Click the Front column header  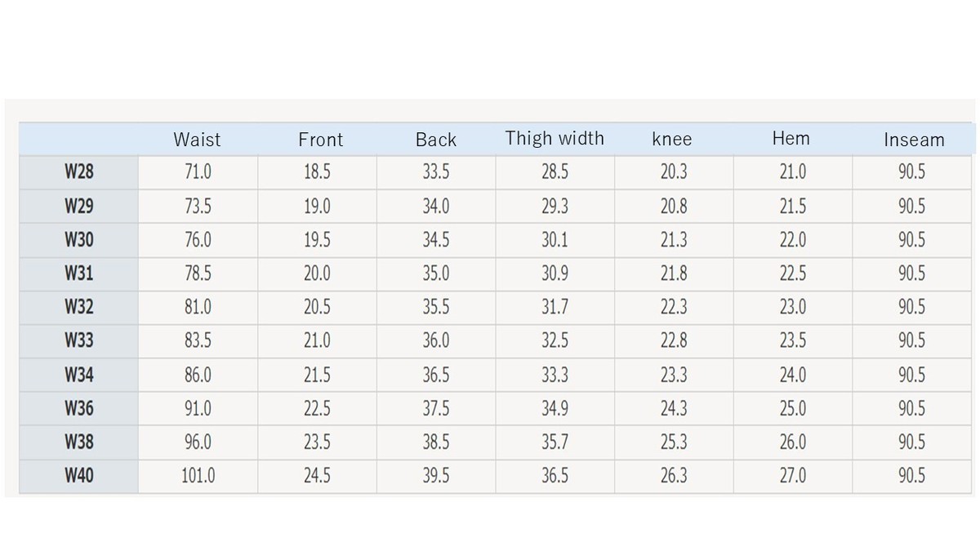[x=320, y=140]
